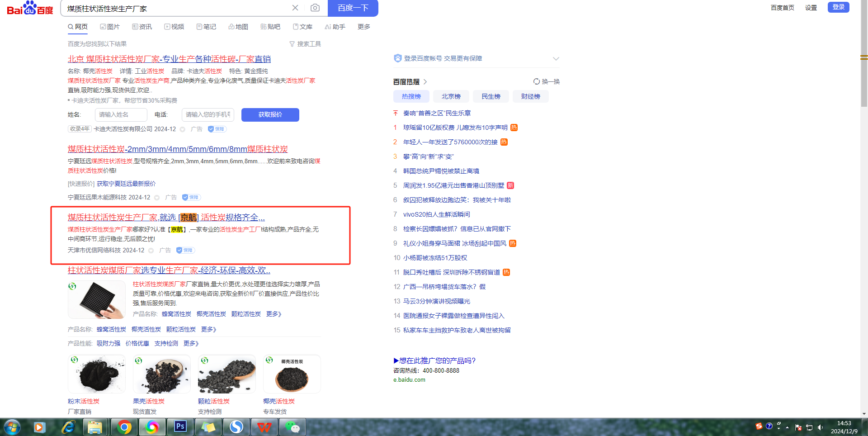Open the 百度首页 link
Screen dimensions: 868x436
[x=783, y=8]
